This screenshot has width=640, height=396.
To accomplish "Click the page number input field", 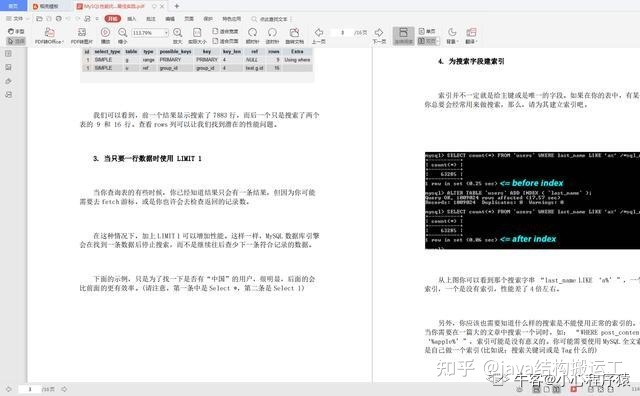I will (342, 32).
